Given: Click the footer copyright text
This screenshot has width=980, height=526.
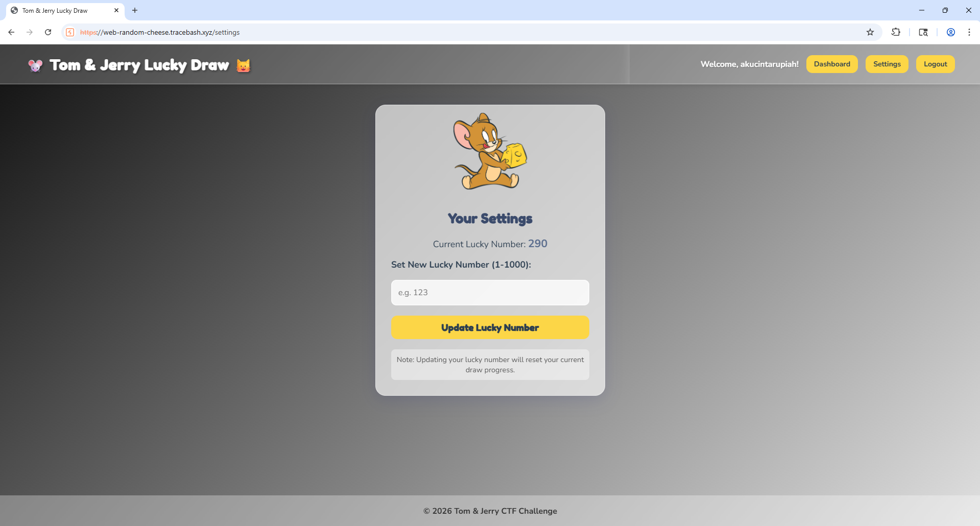Looking at the screenshot, I should (490, 511).
